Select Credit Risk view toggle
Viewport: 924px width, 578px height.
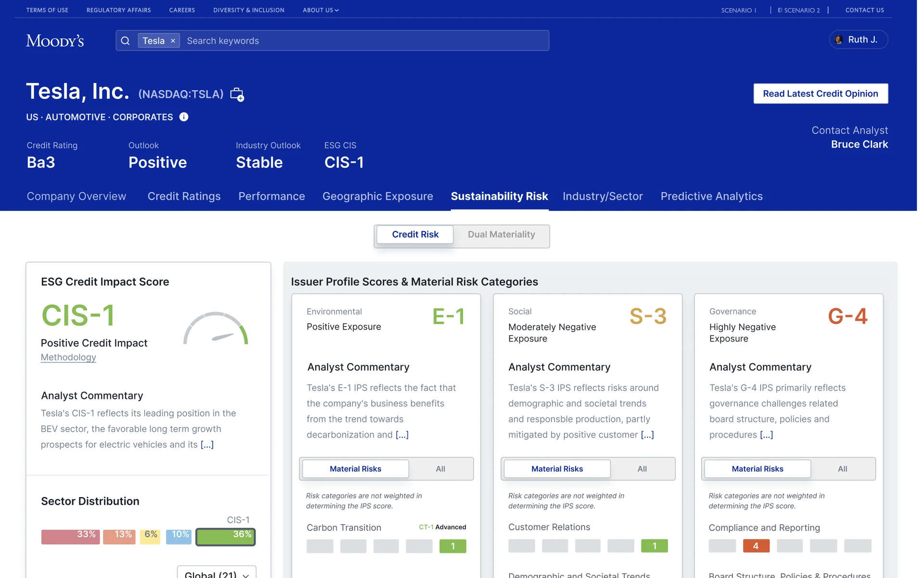pos(415,235)
